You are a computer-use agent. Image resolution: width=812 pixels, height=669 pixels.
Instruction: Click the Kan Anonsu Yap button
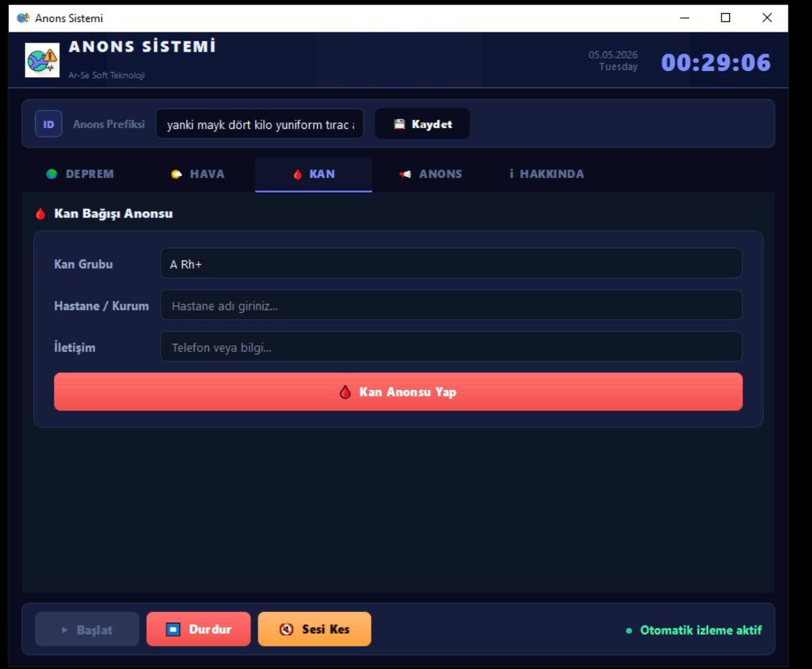pyautogui.click(x=398, y=391)
